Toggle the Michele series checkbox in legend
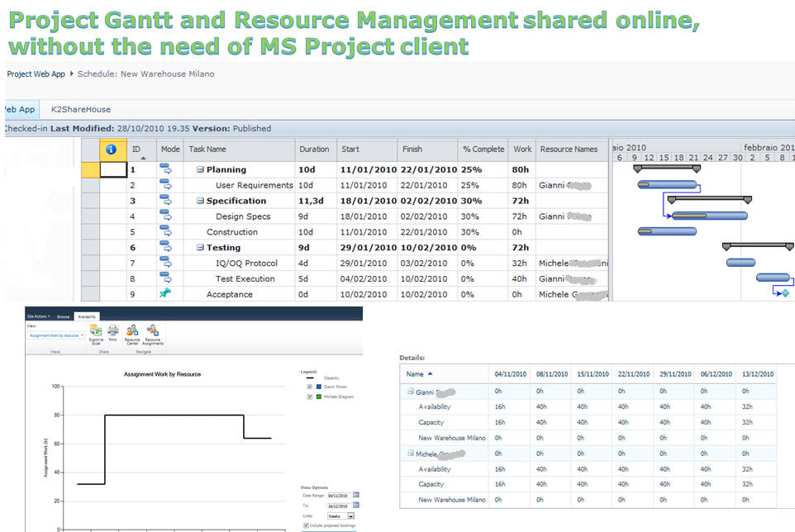Image resolution: width=795 pixels, height=532 pixels. (x=310, y=397)
